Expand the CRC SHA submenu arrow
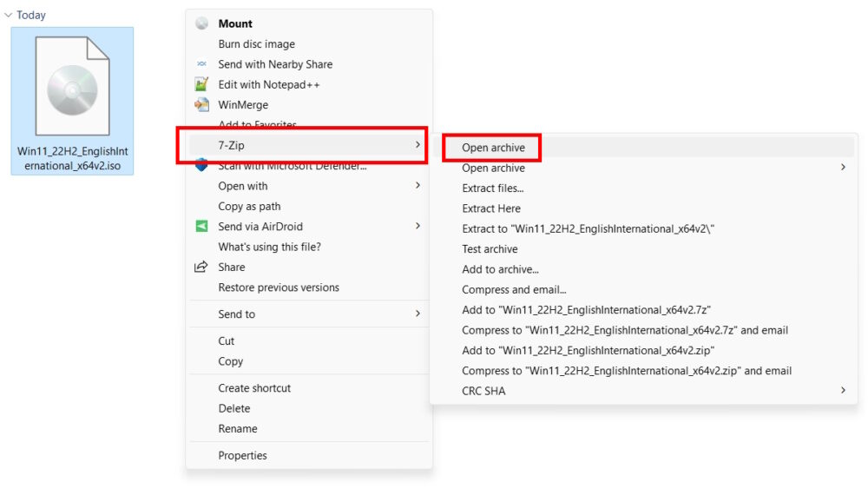Viewport: 868px width, 489px height. point(843,391)
